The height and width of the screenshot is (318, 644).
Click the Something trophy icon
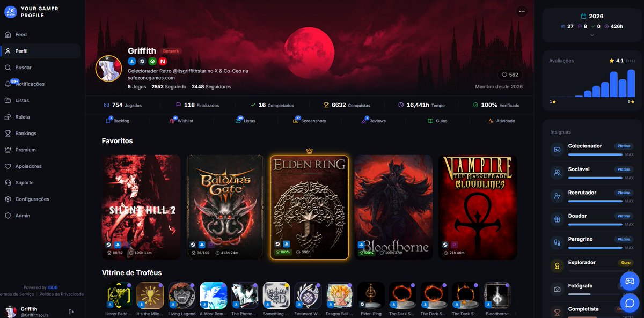coord(277,295)
